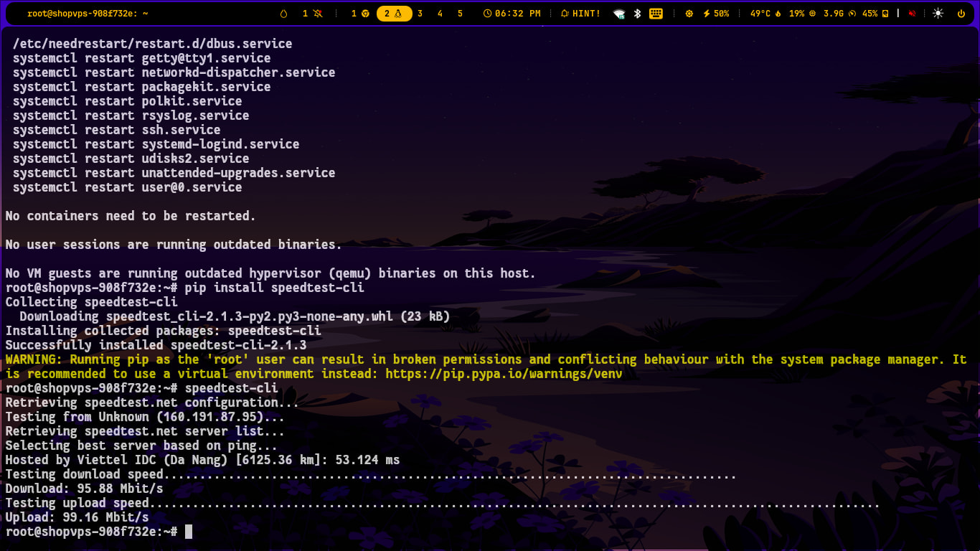The height and width of the screenshot is (551, 980).
Task: Click the on-screen keyboard icon
Action: (x=656, y=14)
